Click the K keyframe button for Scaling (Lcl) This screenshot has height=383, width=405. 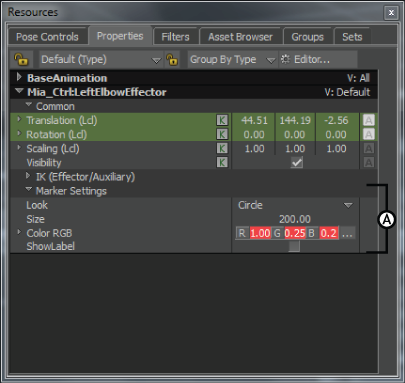click(222, 148)
